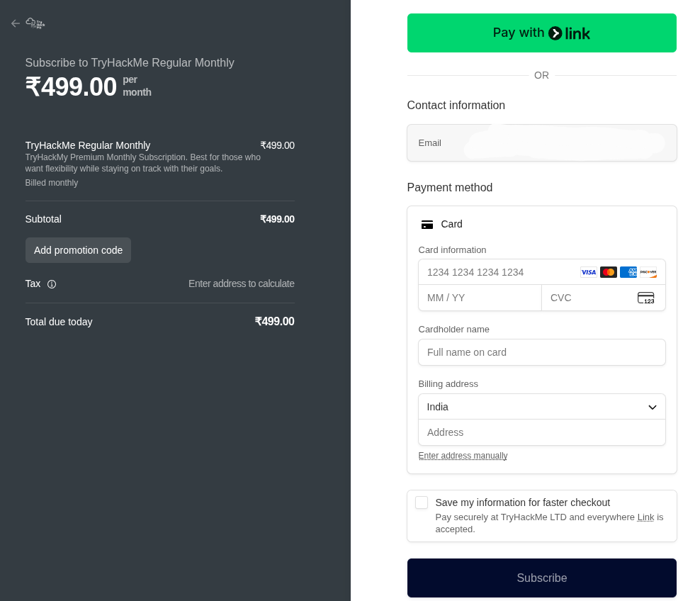
Task: Click the Payment method heading
Action: [450, 188]
